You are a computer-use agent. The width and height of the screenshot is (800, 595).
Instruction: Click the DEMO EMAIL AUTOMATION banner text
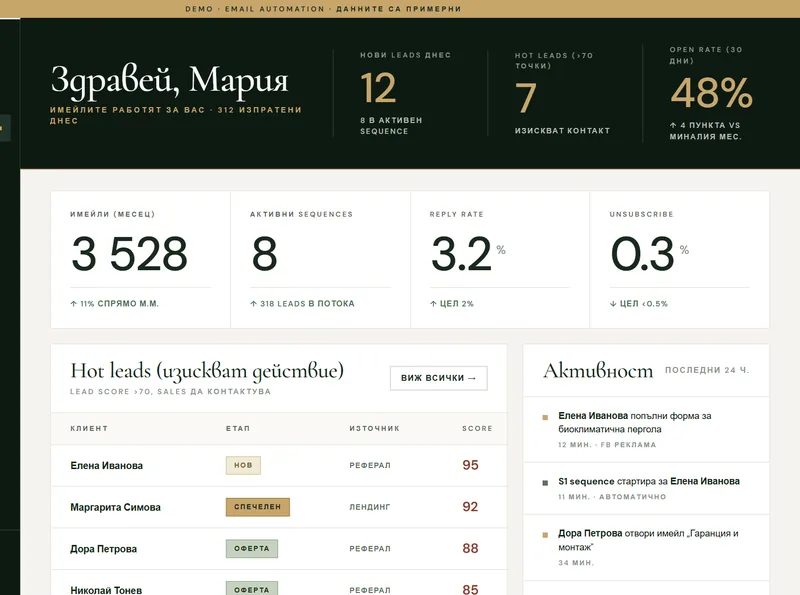[323, 9]
